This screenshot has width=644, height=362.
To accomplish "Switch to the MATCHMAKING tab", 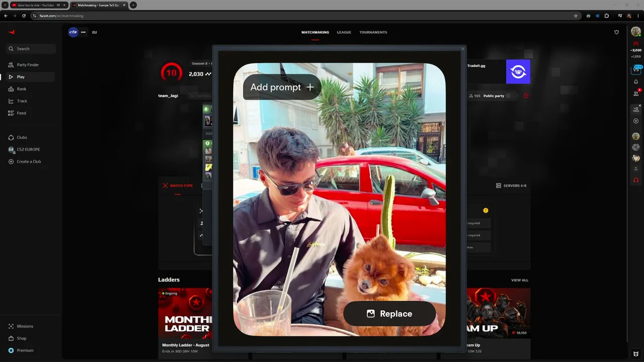I will (x=315, y=32).
